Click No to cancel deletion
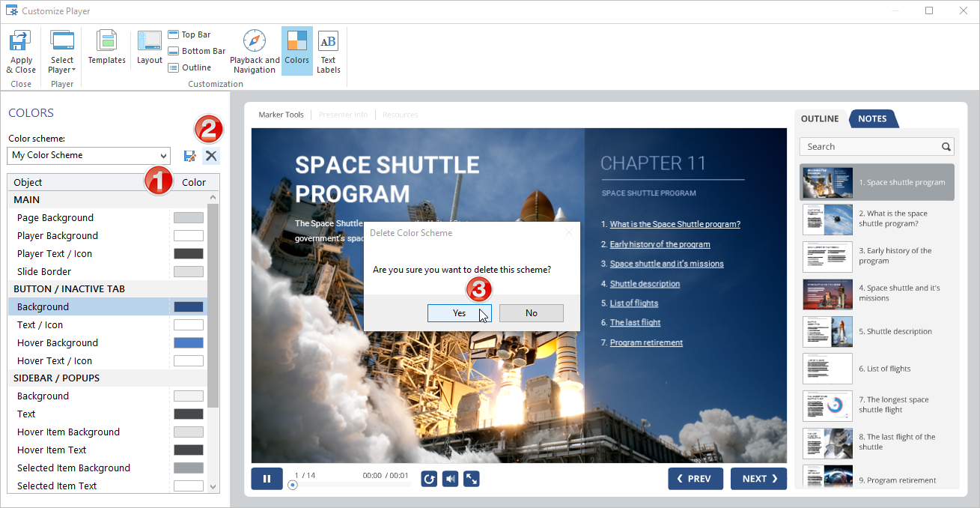The height and width of the screenshot is (508, 980). tap(531, 313)
